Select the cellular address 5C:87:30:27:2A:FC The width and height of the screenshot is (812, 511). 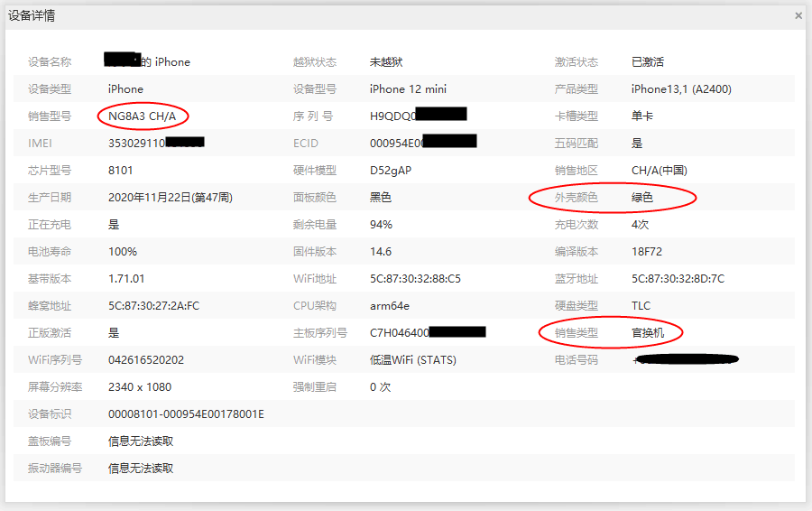coord(153,306)
